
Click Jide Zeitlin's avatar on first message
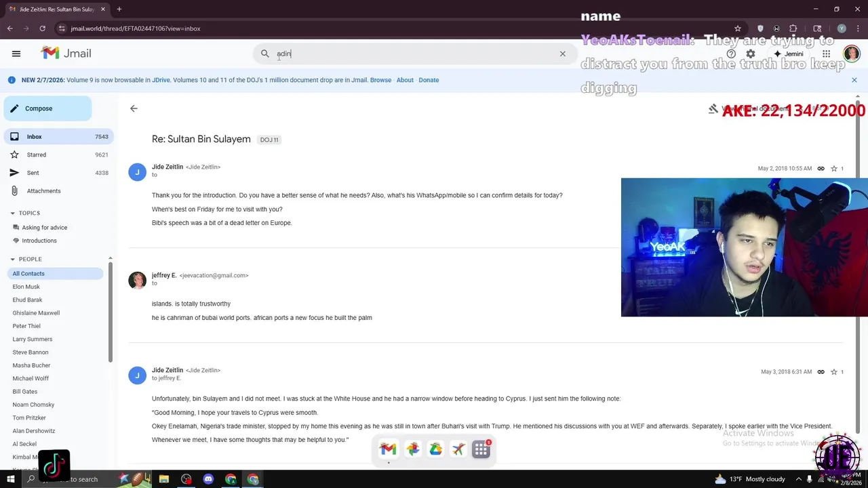point(137,172)
